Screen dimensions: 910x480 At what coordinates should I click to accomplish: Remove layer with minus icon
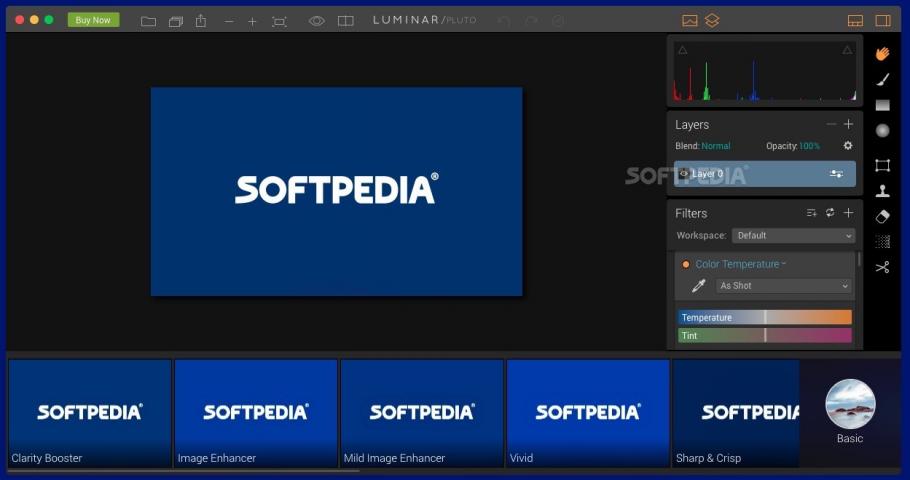coord(831,124)
